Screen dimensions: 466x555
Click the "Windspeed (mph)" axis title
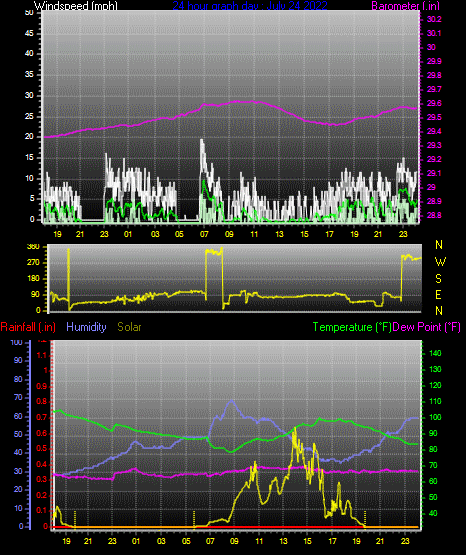point(75,6)
